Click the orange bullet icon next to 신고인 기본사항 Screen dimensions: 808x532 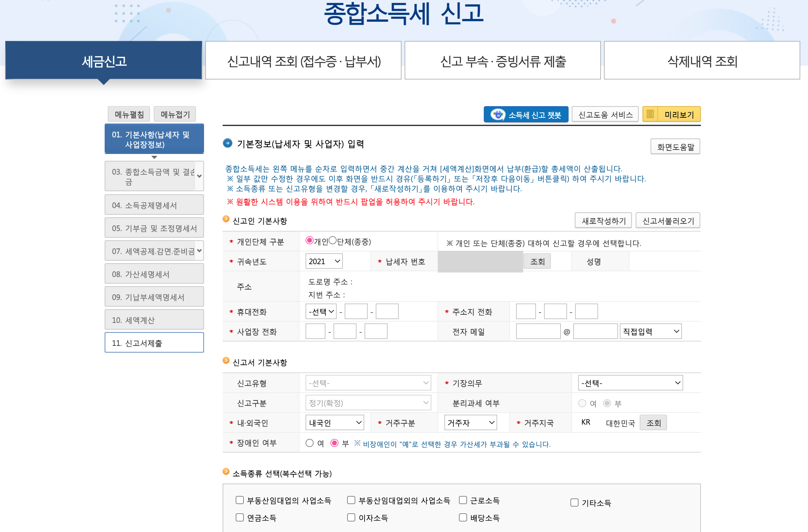pyautogui.click(x=226, y=219)
